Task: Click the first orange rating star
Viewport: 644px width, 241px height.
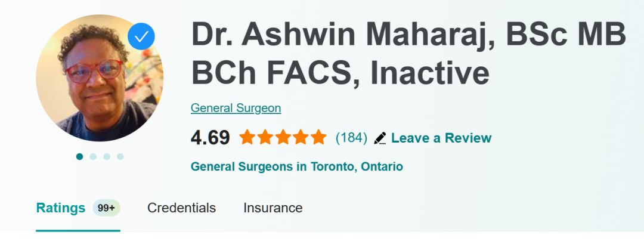Action: pos(247,138)
